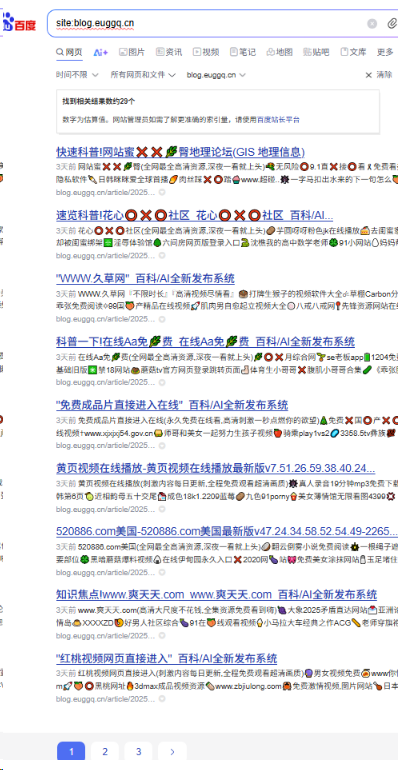This screenshot has height=770, width=398.
Task: Open the 贴吧 forum tab
Action: pyautogui.click(x=316, y=52)
